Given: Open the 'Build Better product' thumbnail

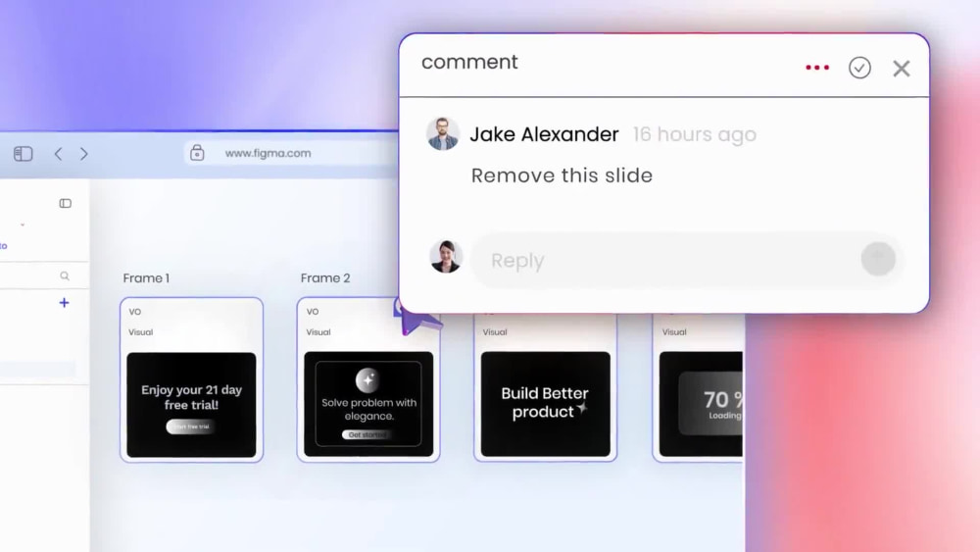Looking at the screenshot, I should click(x=546, y=404).
